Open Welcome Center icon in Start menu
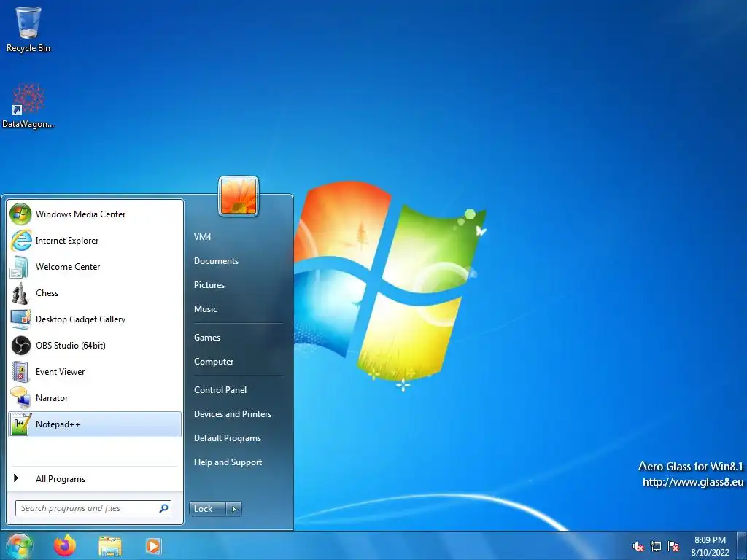Screen dimensions: 747x560 [20, 267]
